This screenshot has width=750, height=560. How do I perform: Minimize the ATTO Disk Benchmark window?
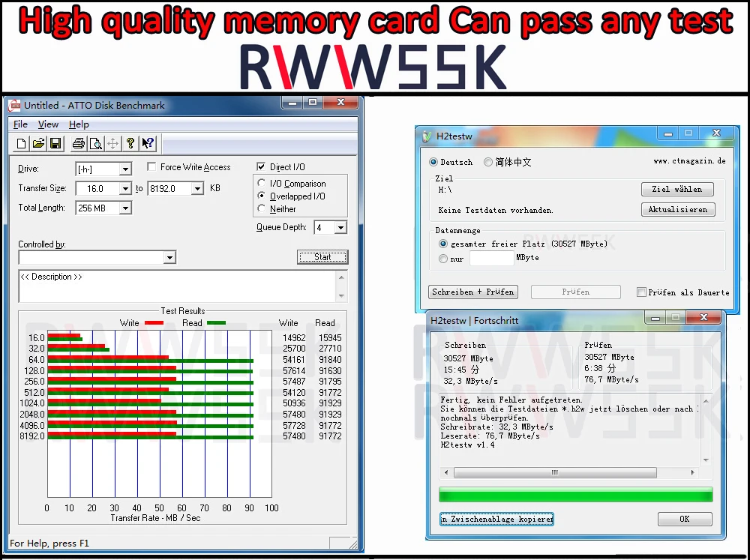[292, 103]
